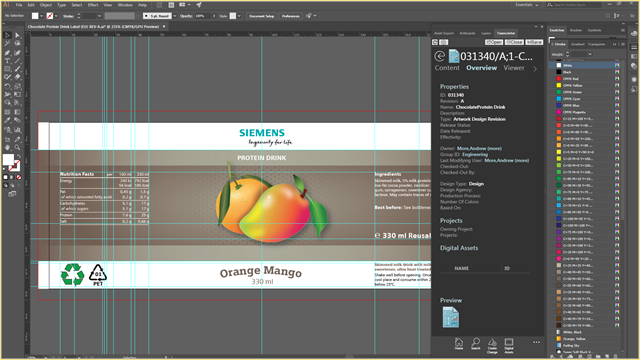Select the Rectangle tool
The image size is (640, 360).
(x=7, y=69)
